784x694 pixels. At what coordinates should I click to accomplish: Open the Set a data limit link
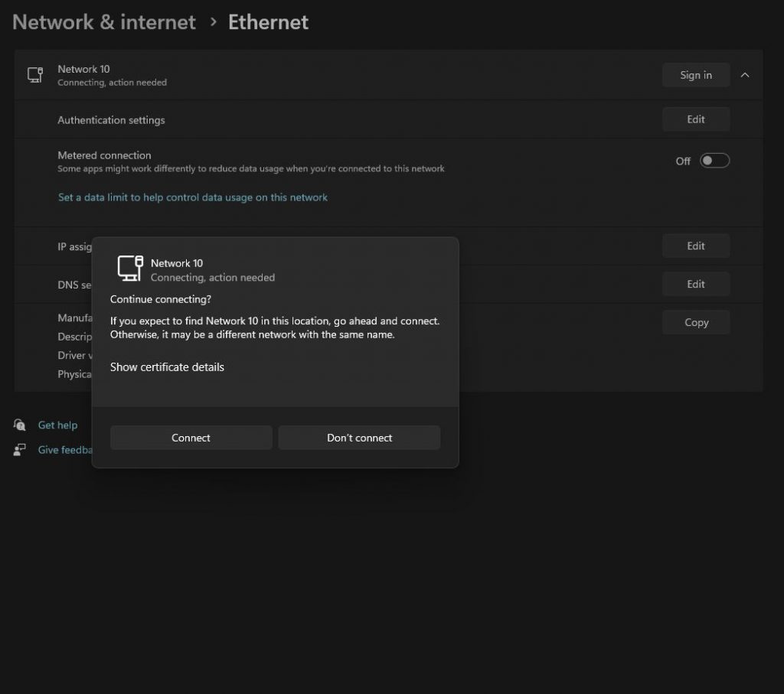193,197
